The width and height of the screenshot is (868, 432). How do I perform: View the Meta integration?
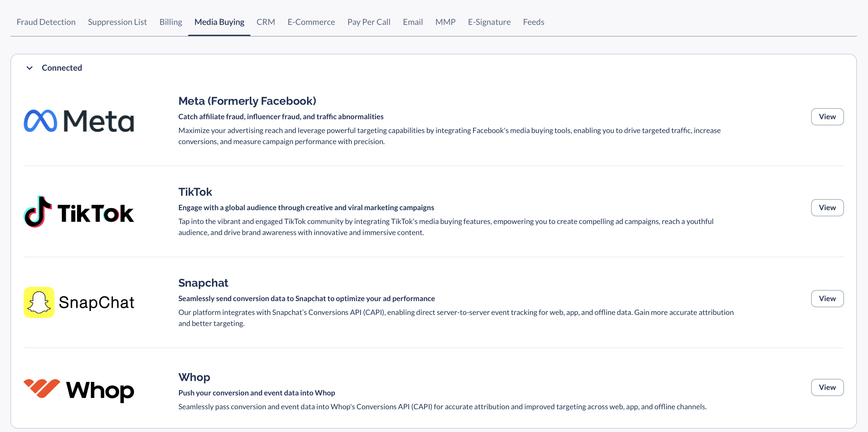(x=827, y=117)
